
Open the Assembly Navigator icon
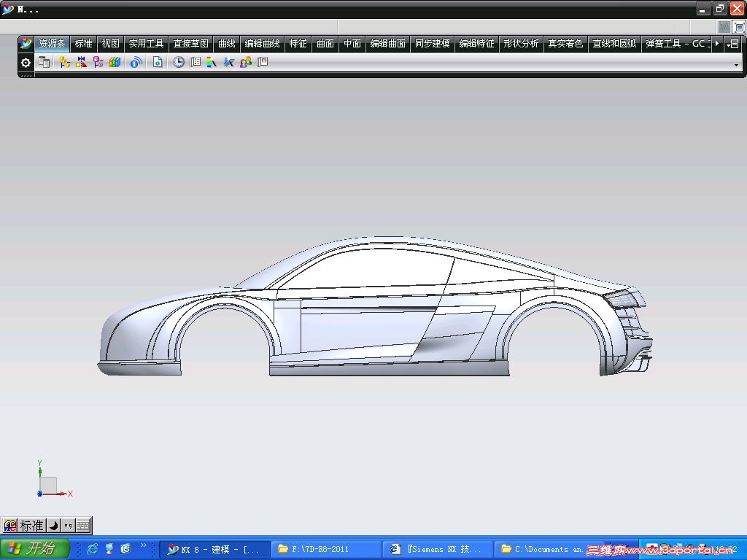[64, 62]
